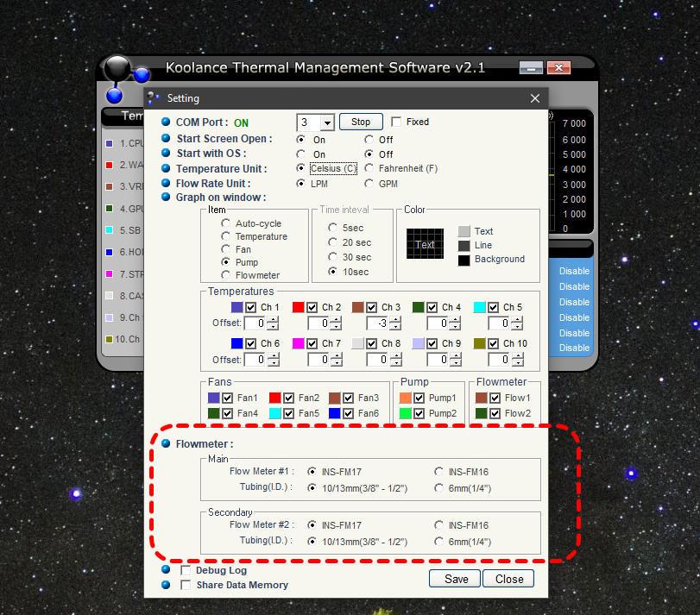The height and width of the screenshot is (615, 700).
Task: Click the Setting dialog title icon
Action: (153, 97)
